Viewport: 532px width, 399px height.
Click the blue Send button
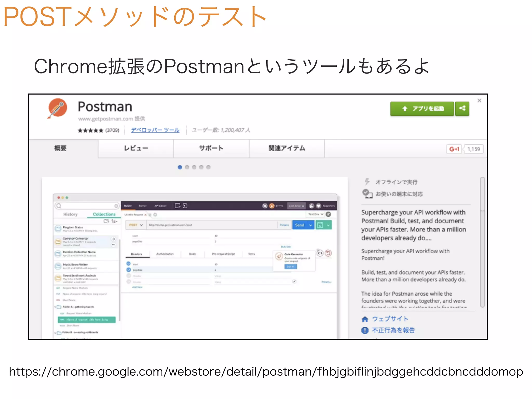click(300, 225)
